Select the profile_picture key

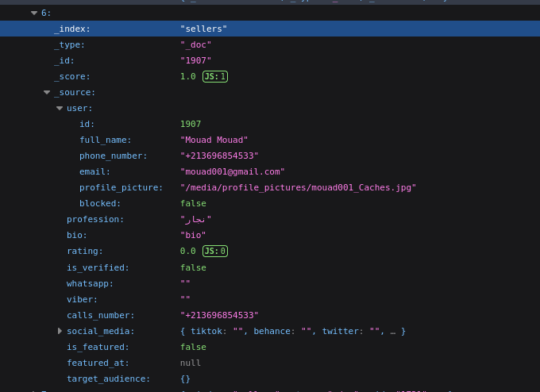[x=121, y=187]
